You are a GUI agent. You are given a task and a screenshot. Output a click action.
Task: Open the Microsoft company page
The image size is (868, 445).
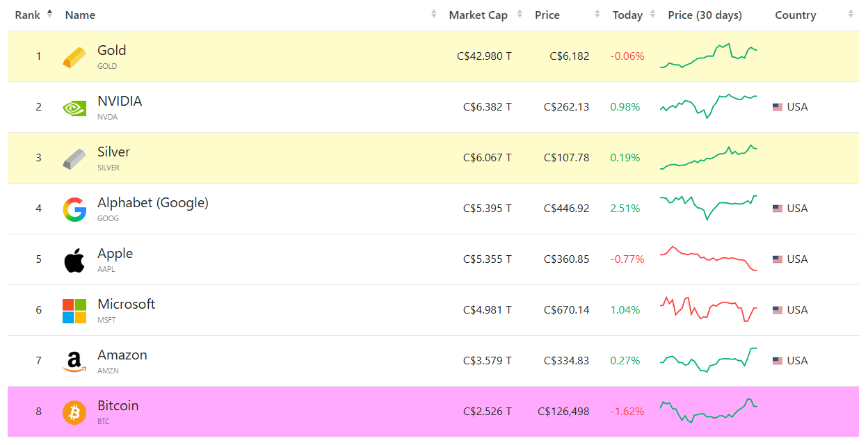click(x=126, y=304)
